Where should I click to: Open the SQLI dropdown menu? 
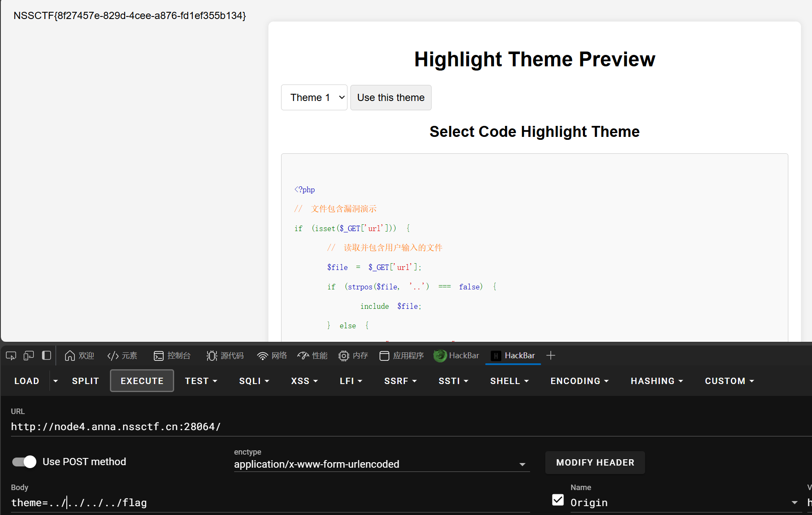(x=254, y=381)
